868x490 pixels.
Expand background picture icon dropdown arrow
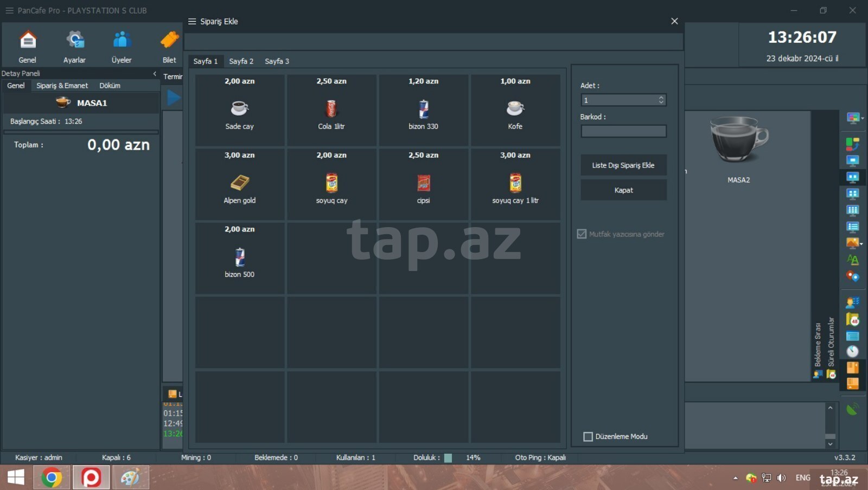[861, 244]
